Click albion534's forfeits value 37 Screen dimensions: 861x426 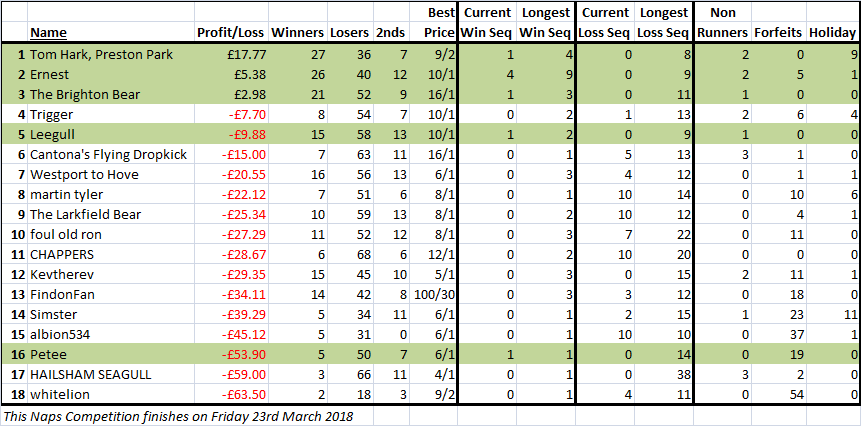click(x=778, y=335)
